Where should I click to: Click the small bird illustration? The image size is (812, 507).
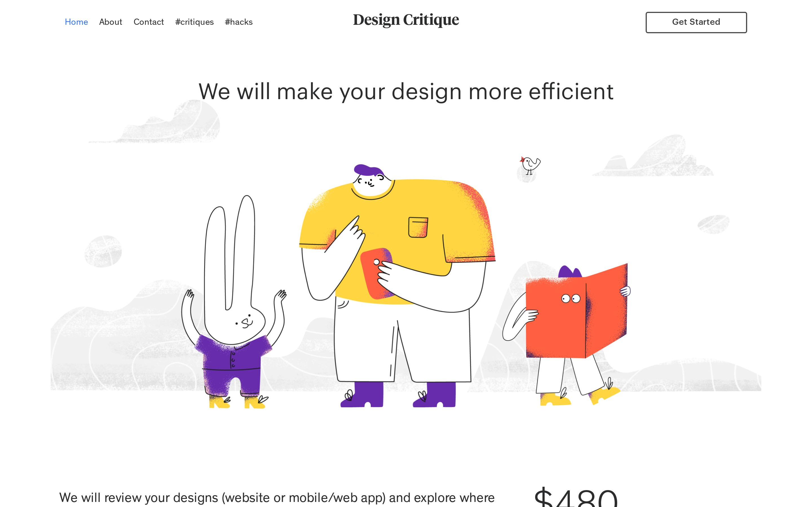(530, 165)
